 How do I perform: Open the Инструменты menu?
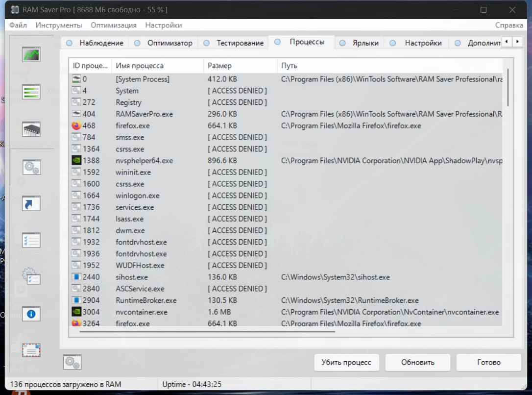(59, 25)
